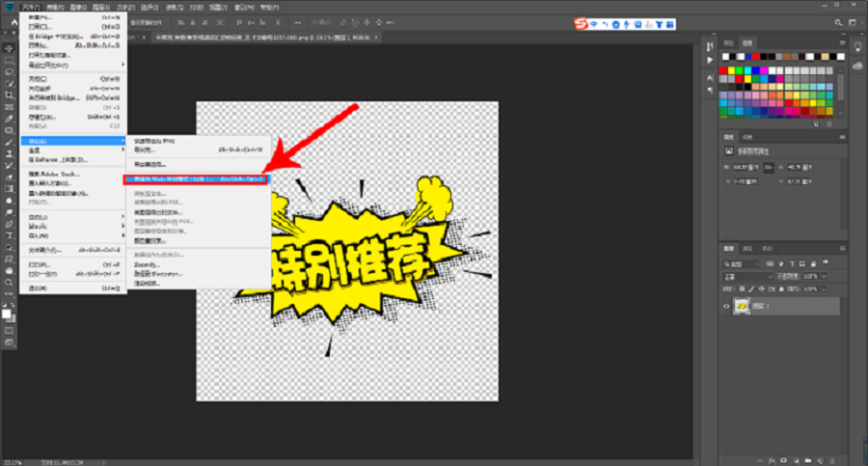This screenshot has width=868, height=466.
Task: Choose Quick Export as PNG from the submenu
Action: (x=154, y=141)
